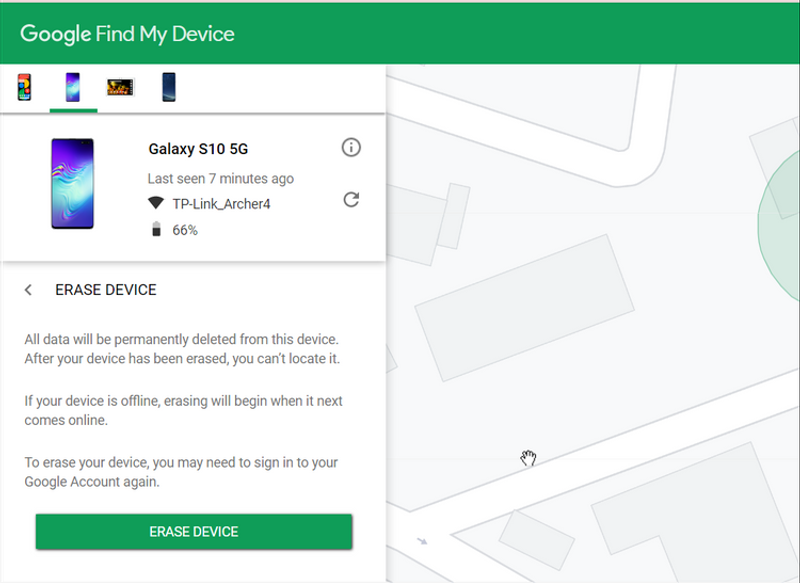Click the ERASE DEVICE panel heading
The image size is (800, 583).
(105, 290)
